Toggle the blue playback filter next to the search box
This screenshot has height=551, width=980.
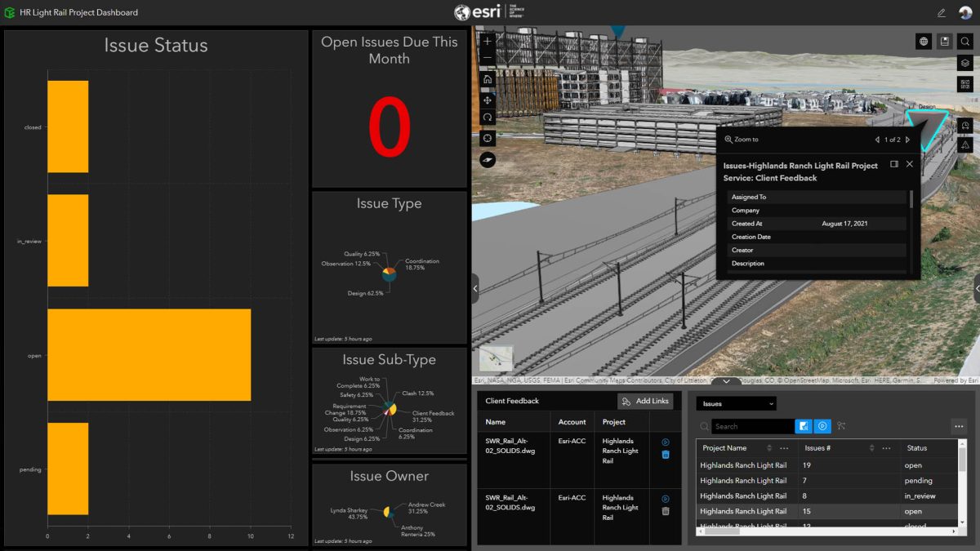(822, 426)
